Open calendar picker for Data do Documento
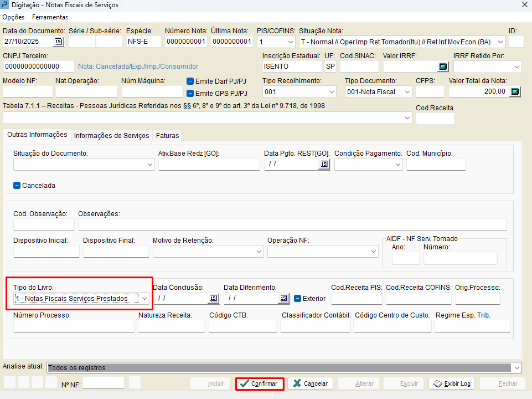The width and height of the screenshot is (532, 399). 58,42
